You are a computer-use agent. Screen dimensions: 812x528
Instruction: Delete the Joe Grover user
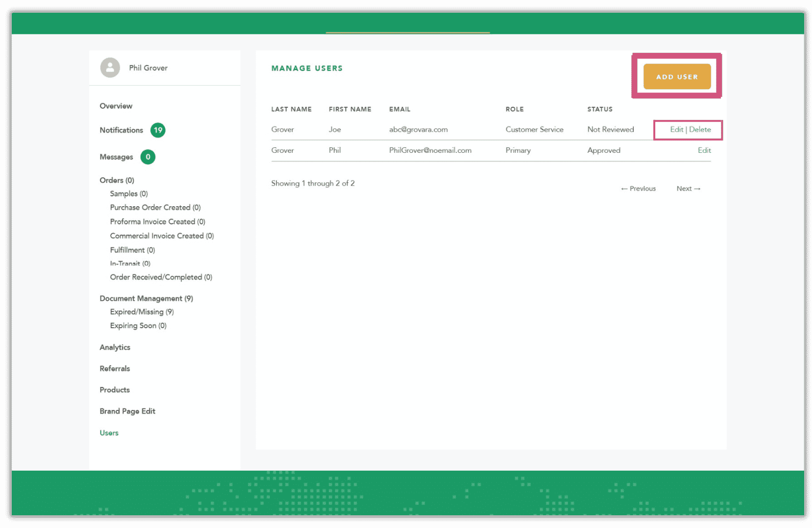[x=700, y=129]
